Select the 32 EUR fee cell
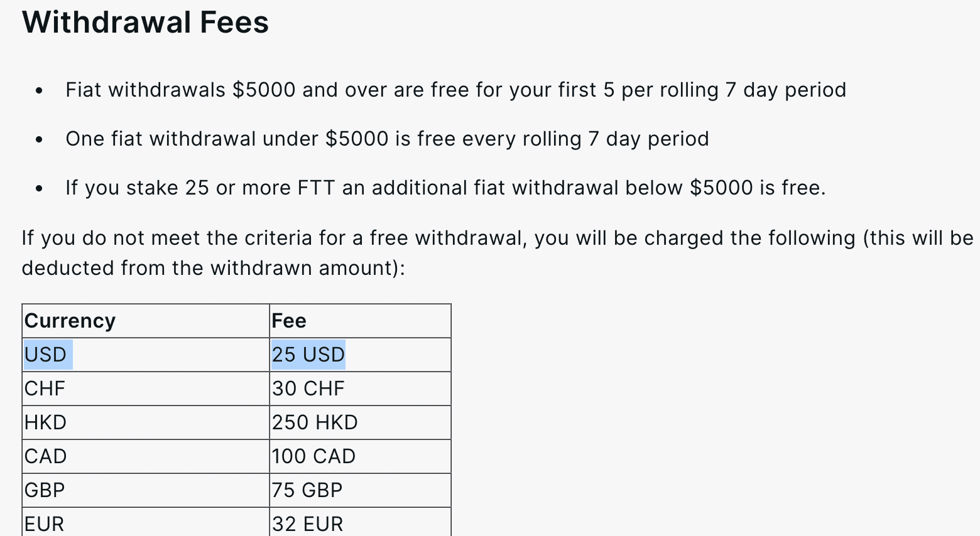The width and height of the screenshot is (980, 536). [361, 523]
